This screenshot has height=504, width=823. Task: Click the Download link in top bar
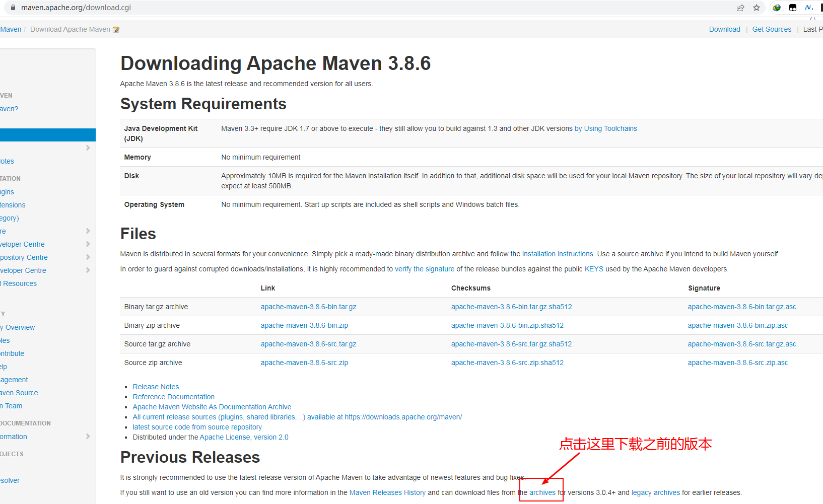pos(724,29)
